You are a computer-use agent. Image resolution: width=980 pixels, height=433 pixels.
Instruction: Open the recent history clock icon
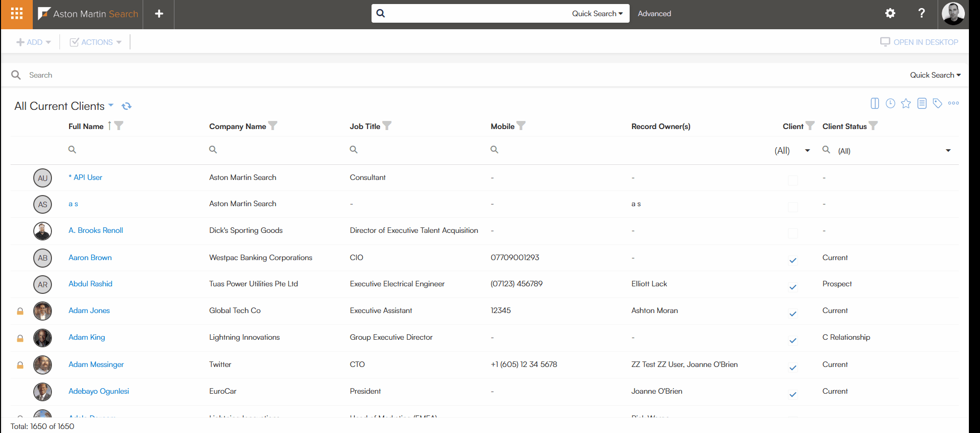[x=890, y=103]
